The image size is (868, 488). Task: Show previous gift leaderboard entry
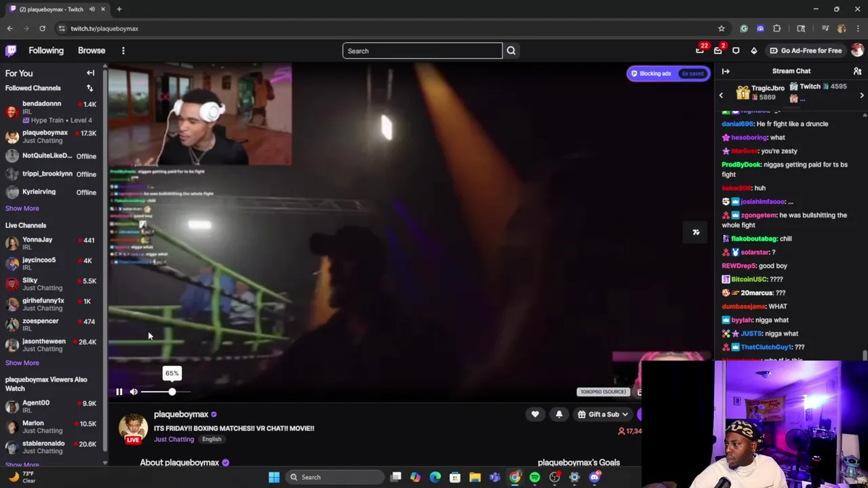click(x=721, y=96)
